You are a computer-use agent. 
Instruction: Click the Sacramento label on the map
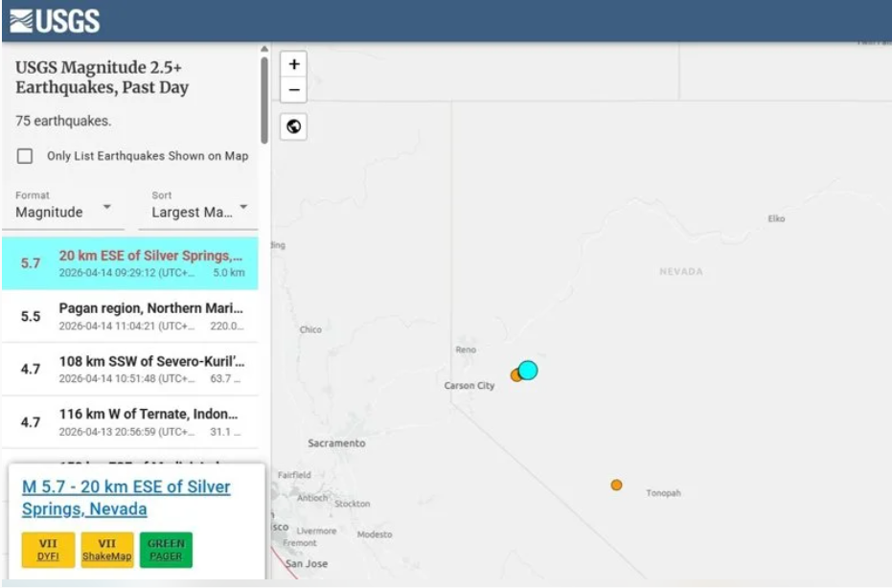pyautogui.click(x=337, y=443)
